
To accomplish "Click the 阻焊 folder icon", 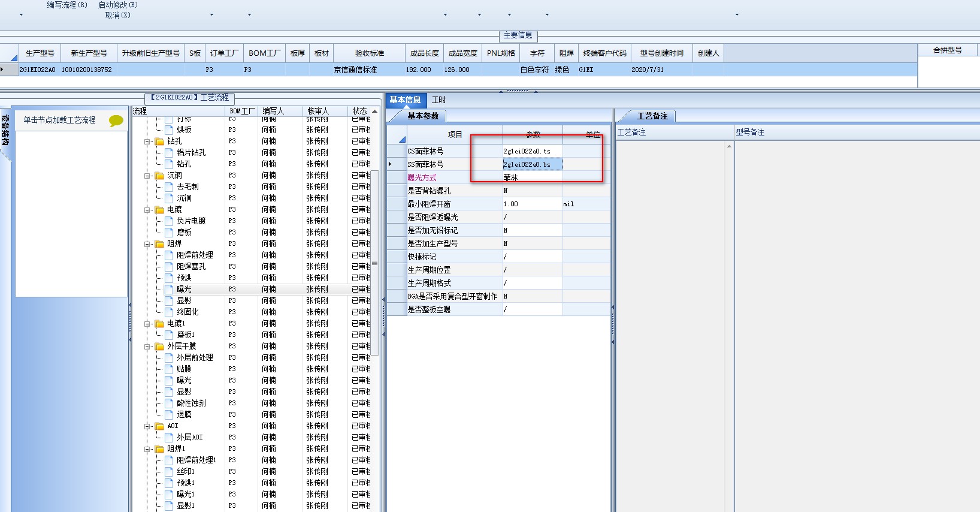I will click(x=159, y=244).
